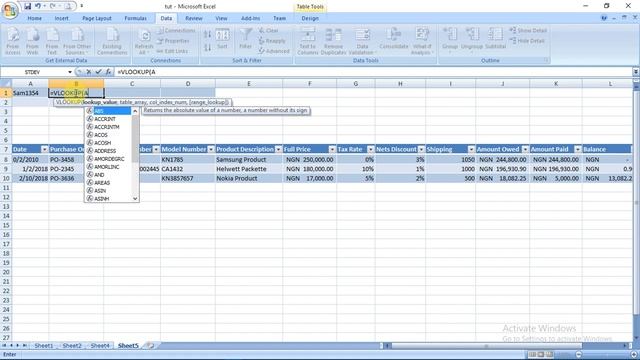Image resolution: width=640 pixels, height=360 pixels.
Task: Click Connections command in ribbon
Action: coord(176,31)
